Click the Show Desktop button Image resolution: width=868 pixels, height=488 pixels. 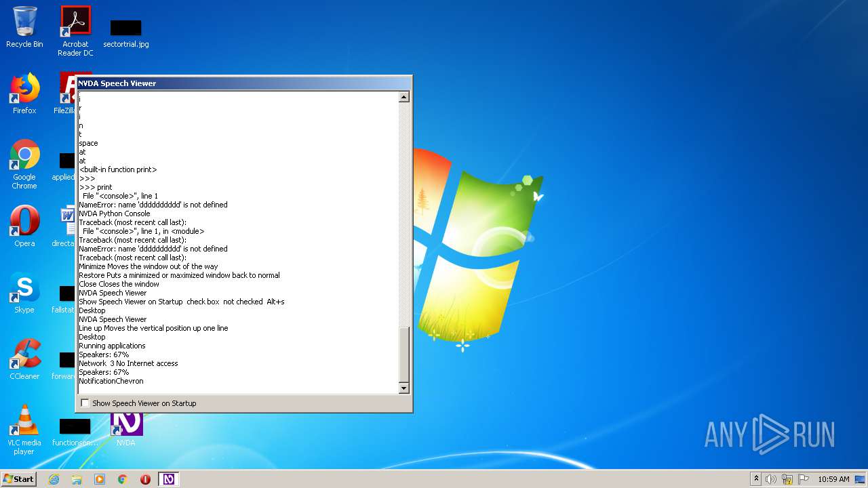click(x=860, y=479)
